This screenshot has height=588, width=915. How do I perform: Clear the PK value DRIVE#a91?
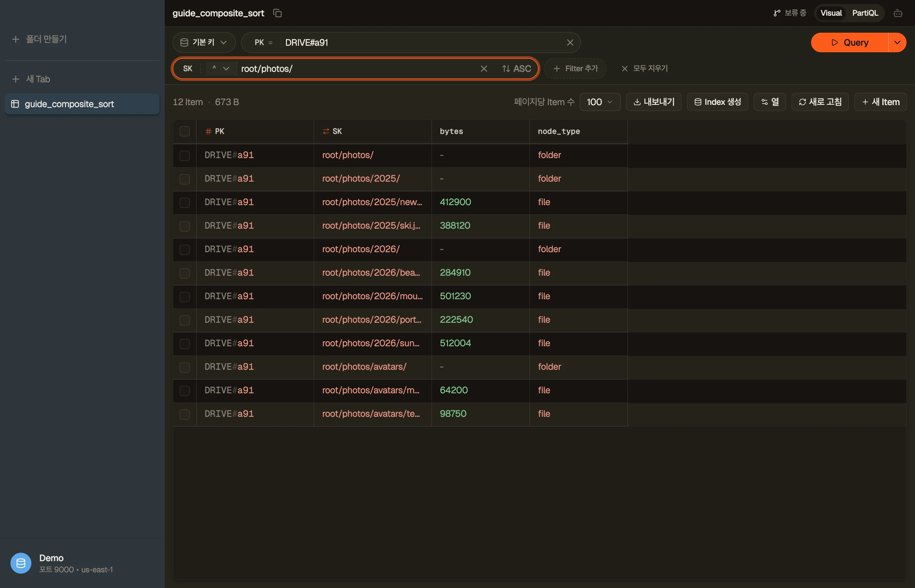[570, 42]
